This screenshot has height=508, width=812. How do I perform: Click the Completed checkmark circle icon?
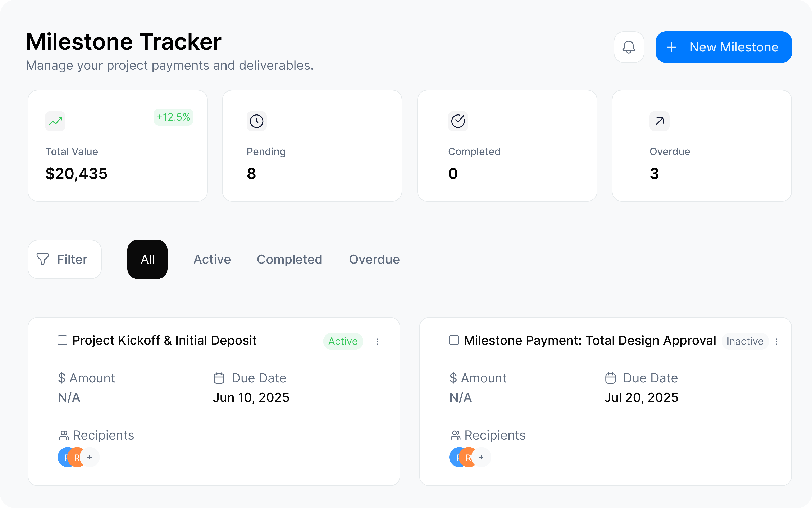pyautogui.click(x=458, y=121)
